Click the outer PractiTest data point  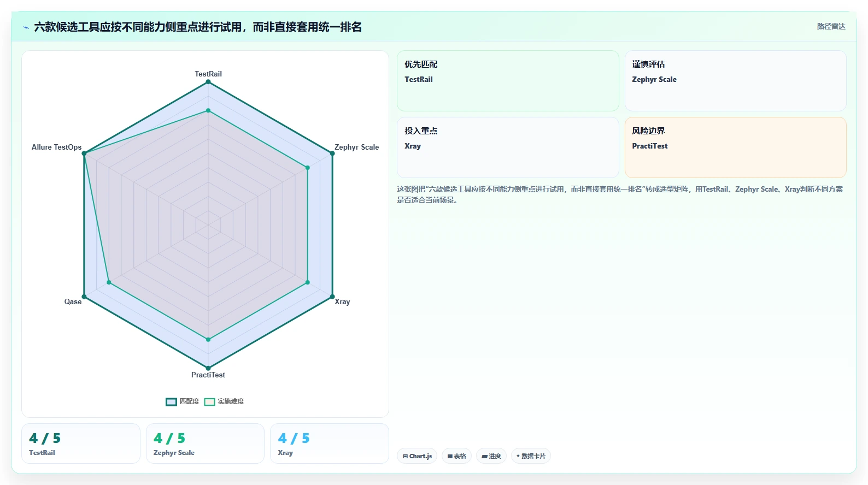(x=208, y=368)
